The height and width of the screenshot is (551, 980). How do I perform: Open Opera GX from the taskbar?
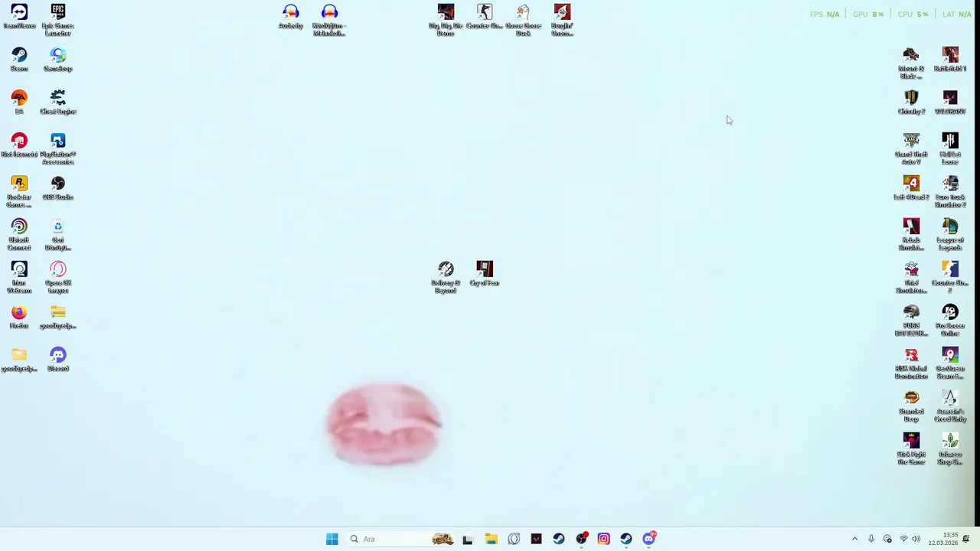[514, 539]
